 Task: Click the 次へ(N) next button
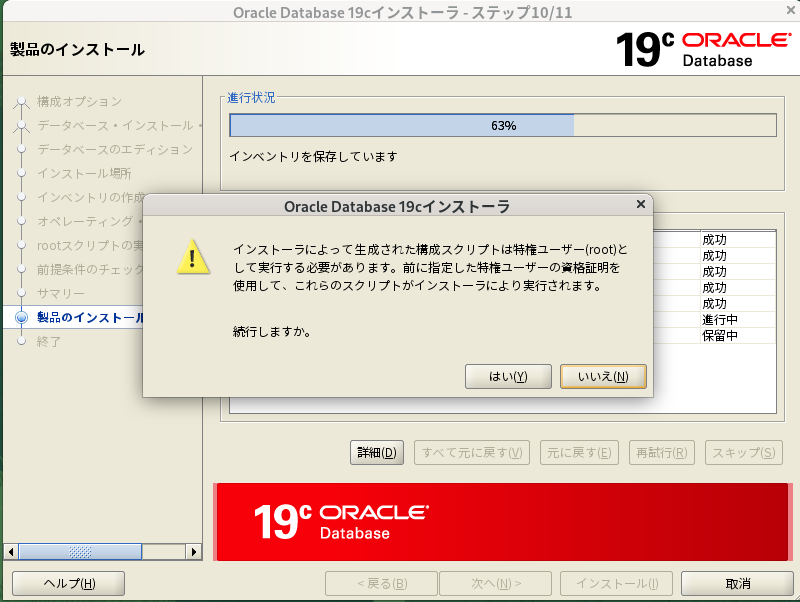[495, 584]
